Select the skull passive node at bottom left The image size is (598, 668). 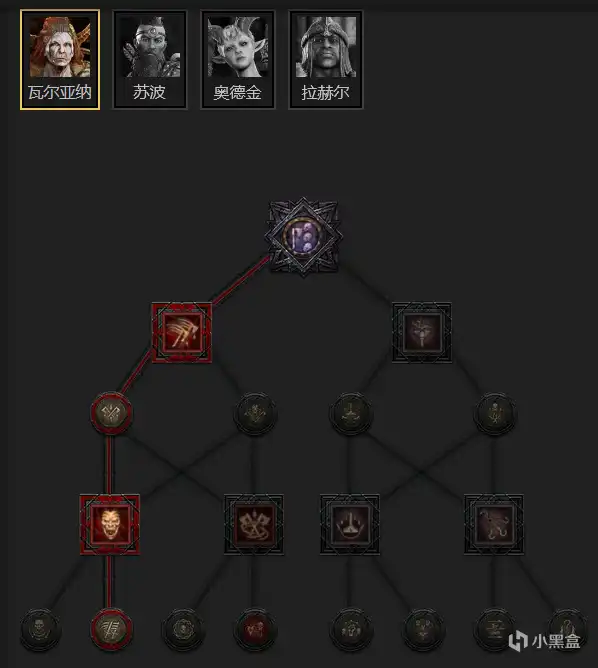(x=40, y=629)
